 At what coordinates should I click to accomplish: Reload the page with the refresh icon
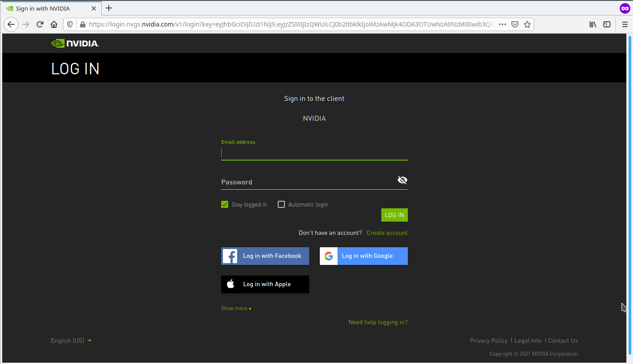(x=40, y=24)
